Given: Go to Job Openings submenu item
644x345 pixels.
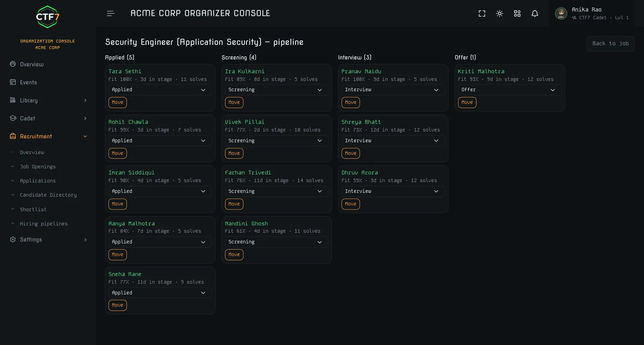Looking at the screenshot, I should click(38, 167).
